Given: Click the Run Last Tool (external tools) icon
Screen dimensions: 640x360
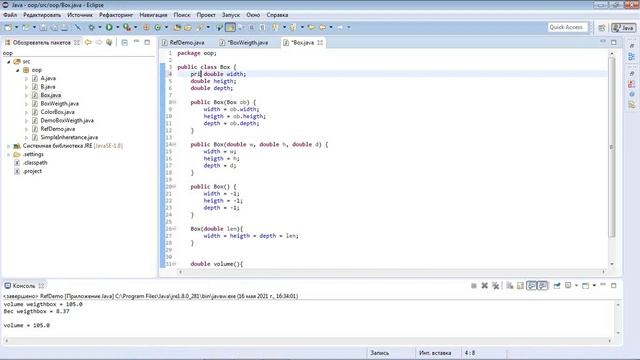Looking at the screenshot, I should pos(127,27).
